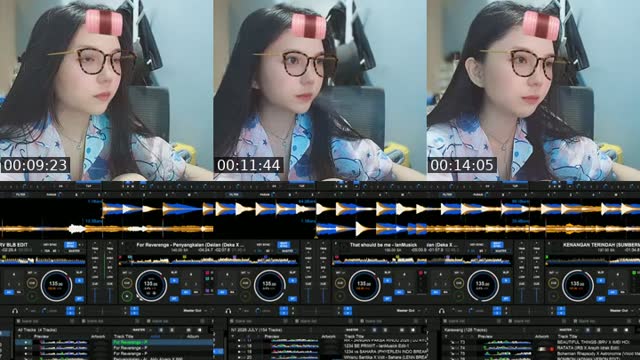Open Master Out dropdown above NY 2025 JULY list
This screenshot has width=640, height=360.
(x=408, y=310)
